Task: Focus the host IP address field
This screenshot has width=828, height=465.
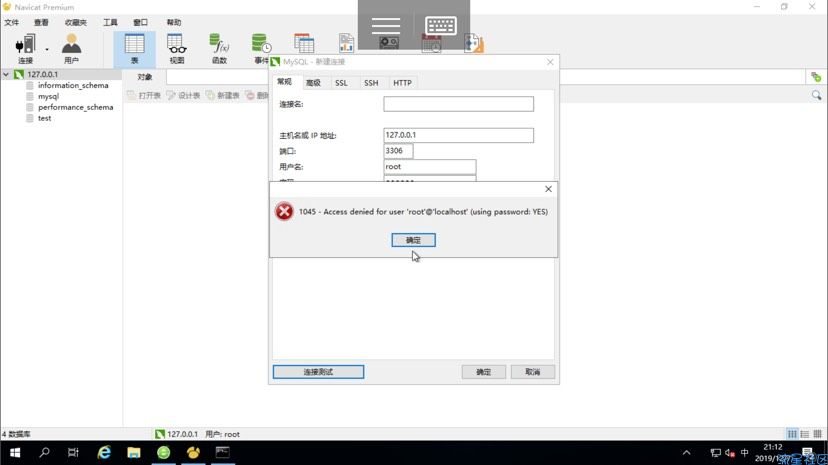Action: [x=458, y=135]
